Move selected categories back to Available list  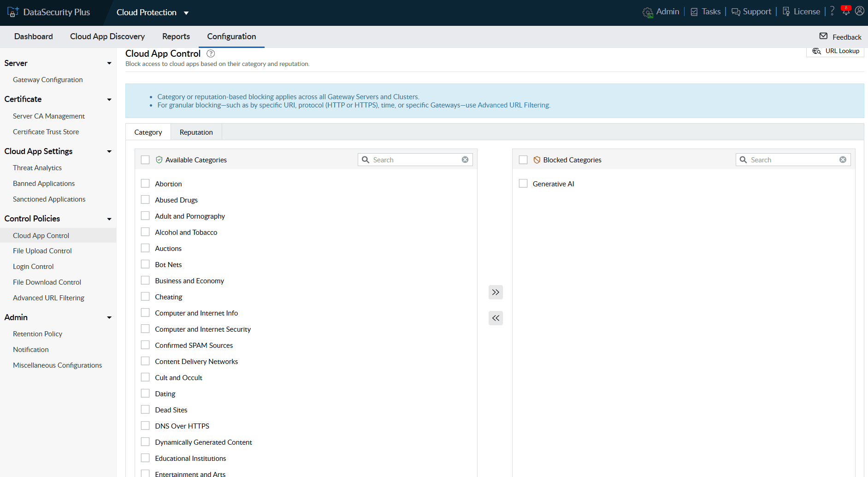pyautogui.click(x=496, y=318)
